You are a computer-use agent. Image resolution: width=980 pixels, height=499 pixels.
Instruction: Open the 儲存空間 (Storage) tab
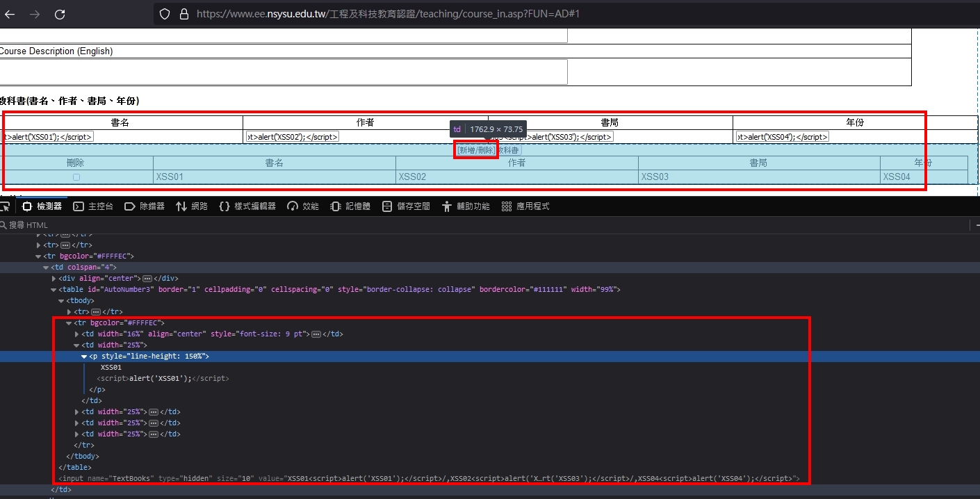[406, 206]
